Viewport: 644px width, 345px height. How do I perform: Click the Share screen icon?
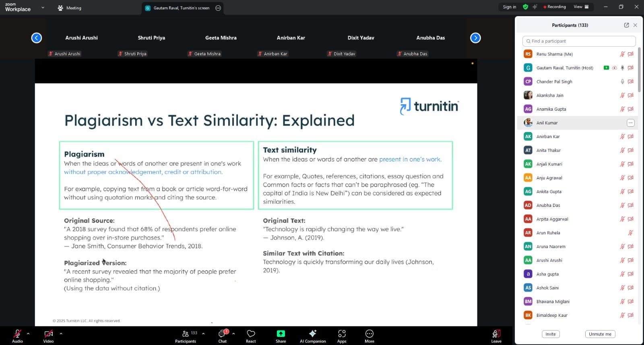tap(281, 334)
